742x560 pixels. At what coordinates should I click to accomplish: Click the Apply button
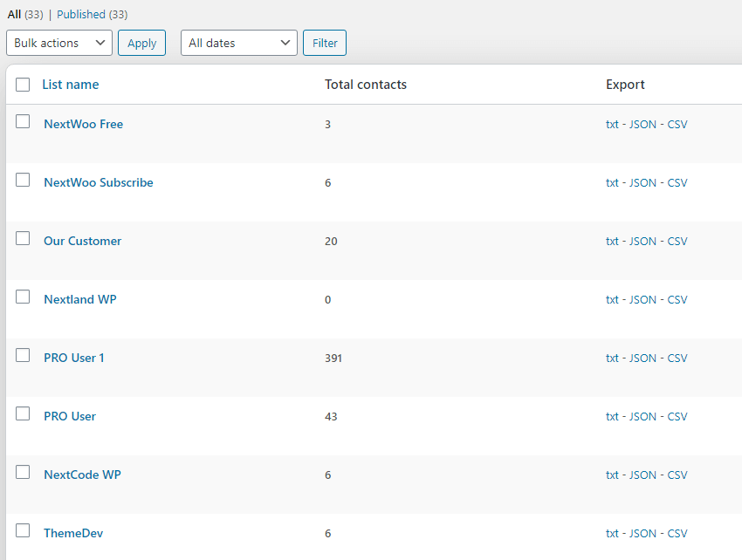[x=142, y=43]
